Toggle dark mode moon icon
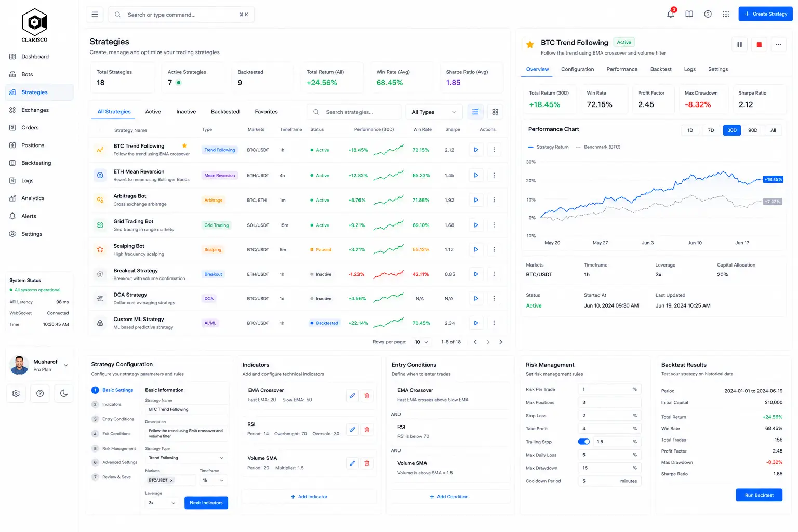The image size is (798, 532). [64, 393]
